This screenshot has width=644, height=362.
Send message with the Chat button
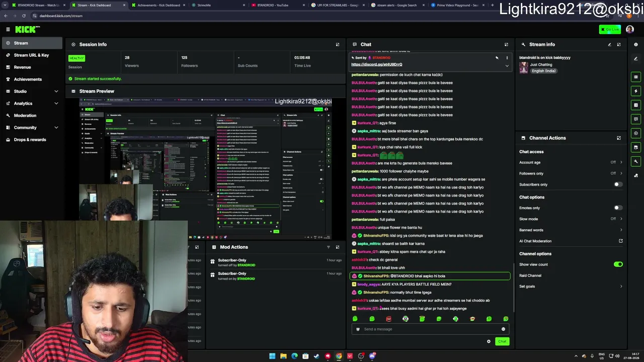tap(502, 341)
